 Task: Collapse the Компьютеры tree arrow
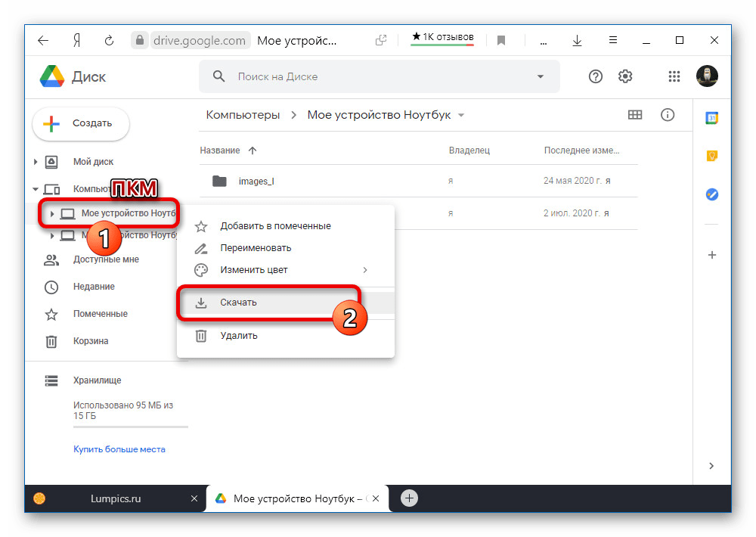pos(36,189)
